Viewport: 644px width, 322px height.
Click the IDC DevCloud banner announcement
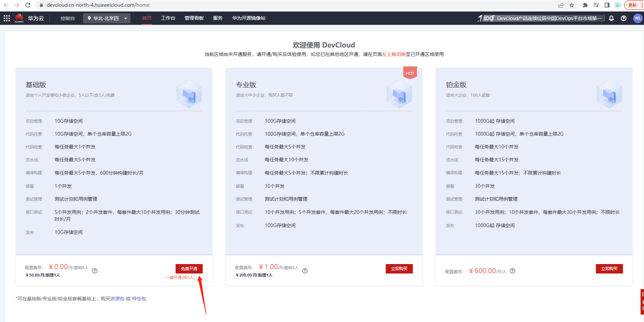(541, 18)
